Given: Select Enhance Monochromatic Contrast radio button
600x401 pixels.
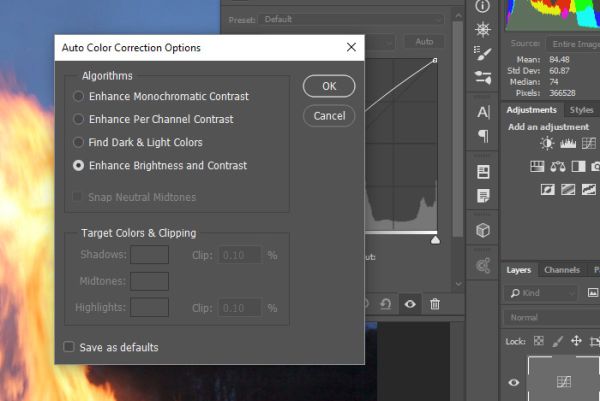Looking at the screenshot, I should pos(79,97).
